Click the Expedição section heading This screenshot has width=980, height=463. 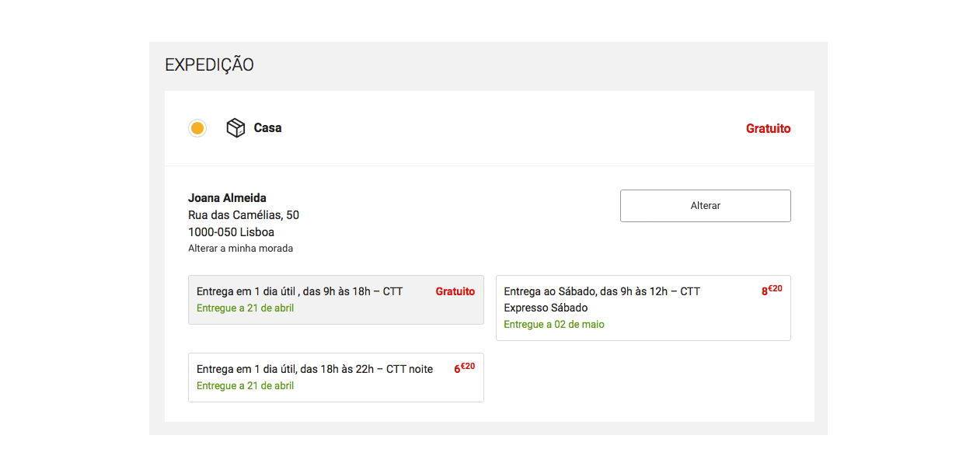(x=209, y=65)
